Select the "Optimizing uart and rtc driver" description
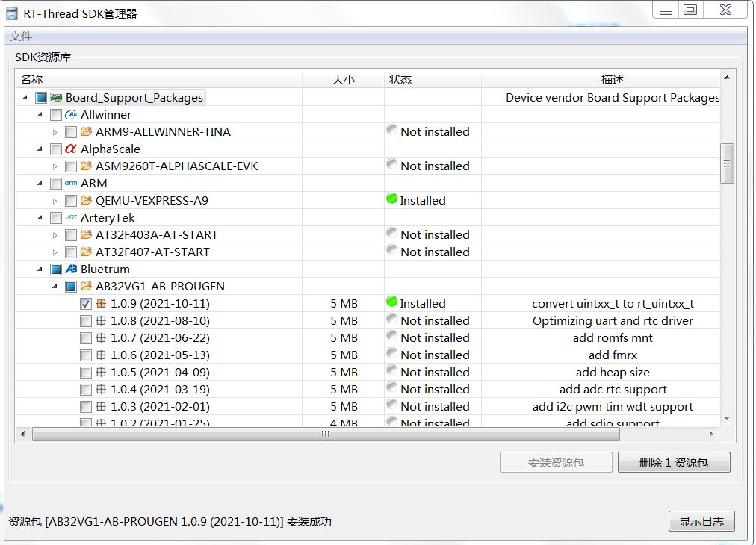The height and width of the screenshot is (545, 756). point(613,321)
